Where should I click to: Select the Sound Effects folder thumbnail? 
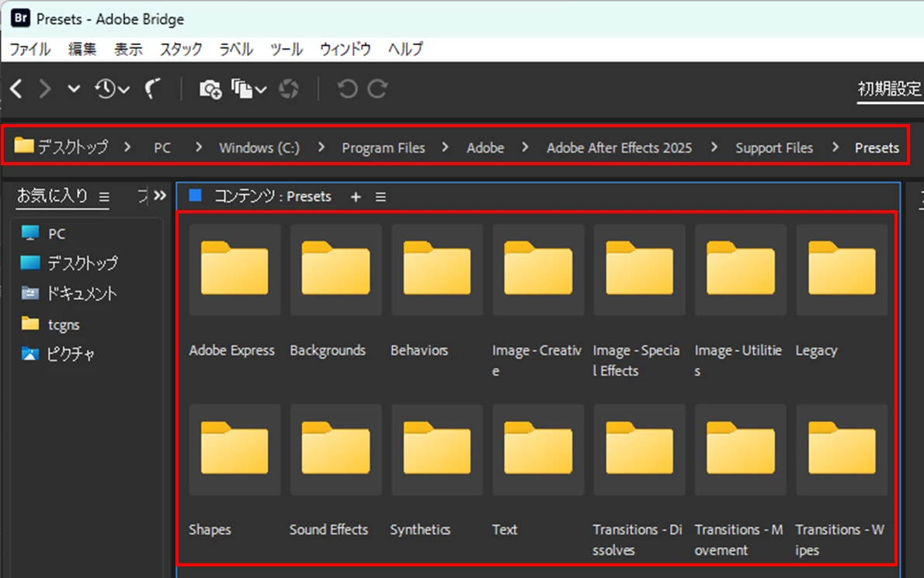click(336, 450)
